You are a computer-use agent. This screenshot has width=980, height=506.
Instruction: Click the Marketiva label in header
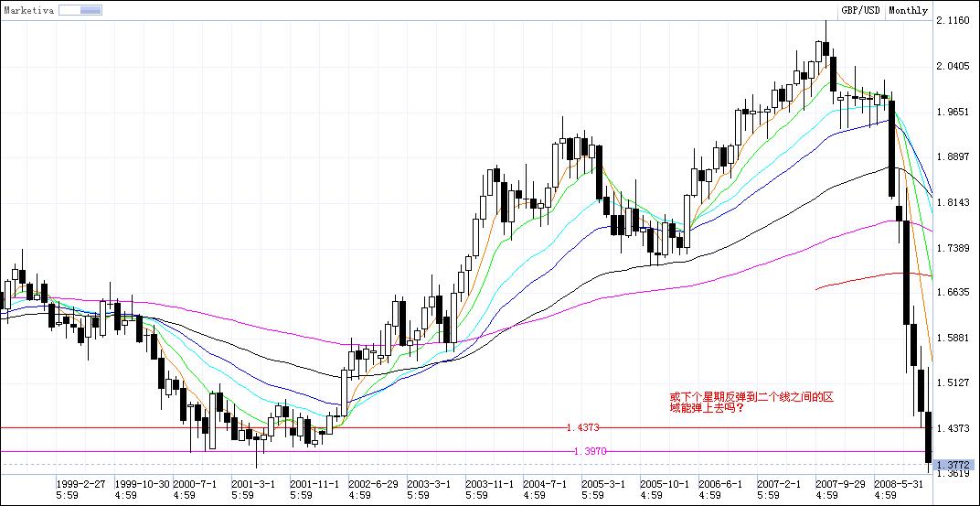[28, 10]
